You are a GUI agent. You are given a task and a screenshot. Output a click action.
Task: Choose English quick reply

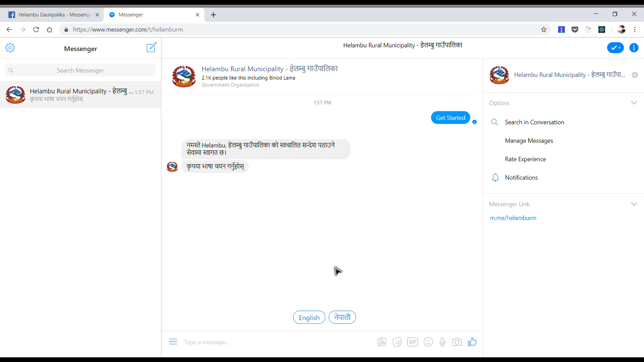tap(309, 317)
